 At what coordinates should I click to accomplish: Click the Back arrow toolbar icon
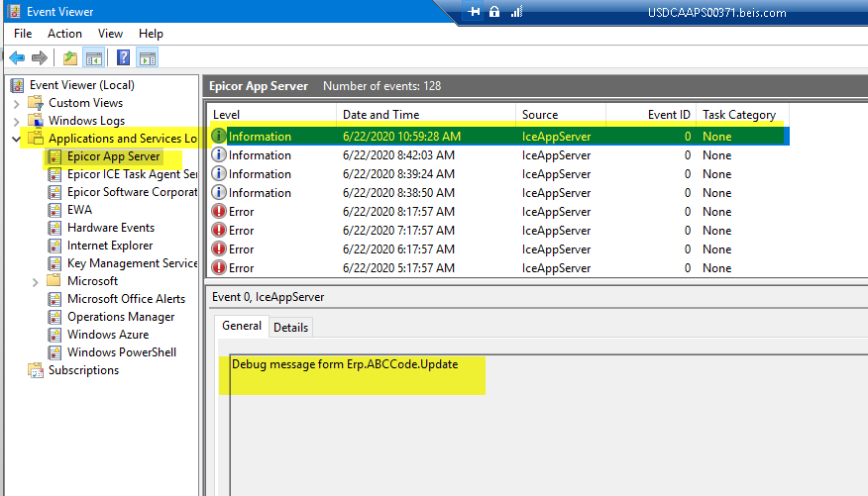coord(17,57)
